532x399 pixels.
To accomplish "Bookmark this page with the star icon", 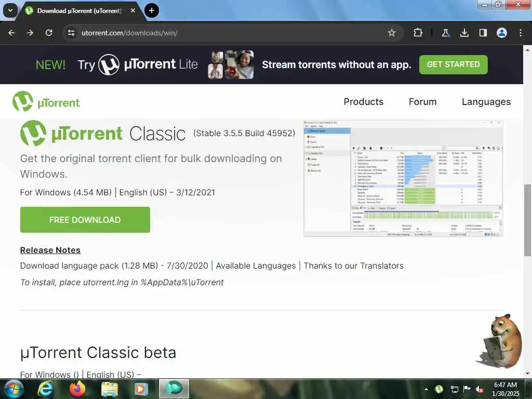I will (x=392, y=33).
